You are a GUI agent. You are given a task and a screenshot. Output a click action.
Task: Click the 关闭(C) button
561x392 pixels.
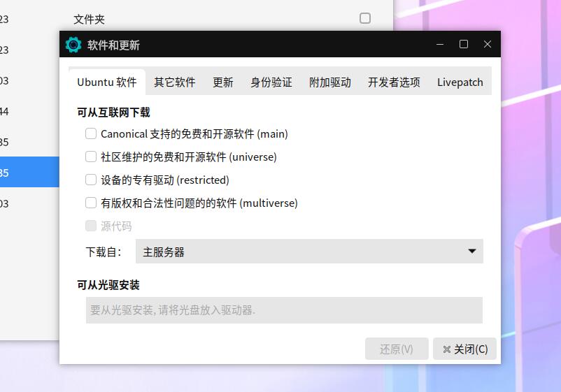464,349
